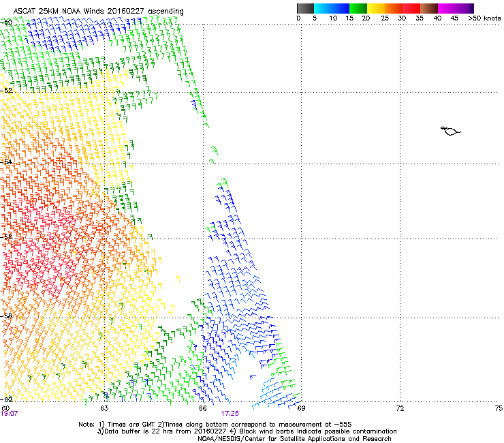
Task: Click the yellow 20-25 knots legend segment
Action: [x=376, y=8]
